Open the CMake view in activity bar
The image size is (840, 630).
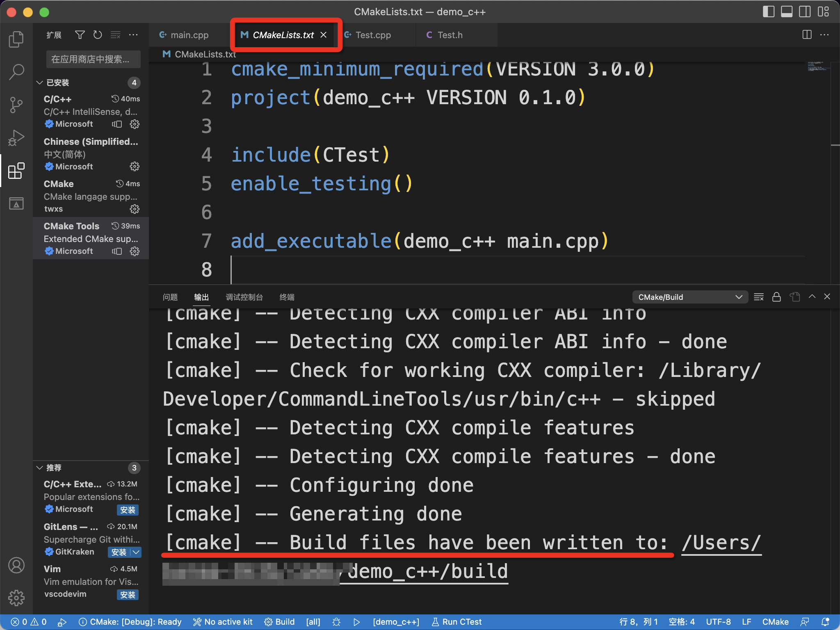pos(16,203)
